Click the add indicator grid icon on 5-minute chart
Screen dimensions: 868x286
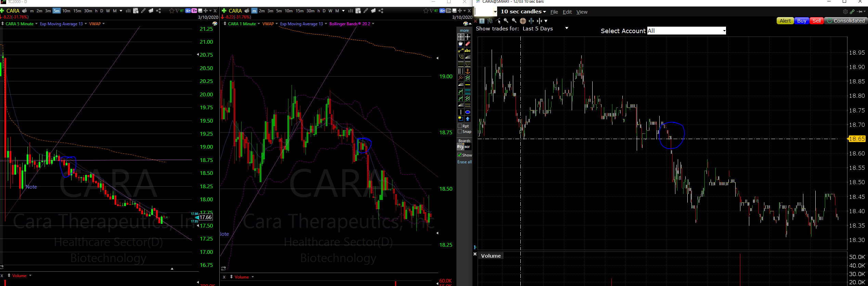tap(135, 11)
